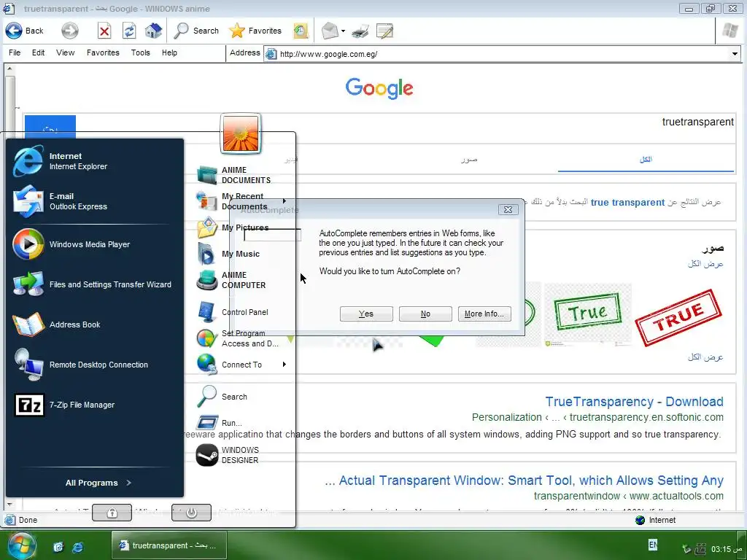747x560 pixels.
Task: Click the Forward arrow button
Action: click(69, 31)
